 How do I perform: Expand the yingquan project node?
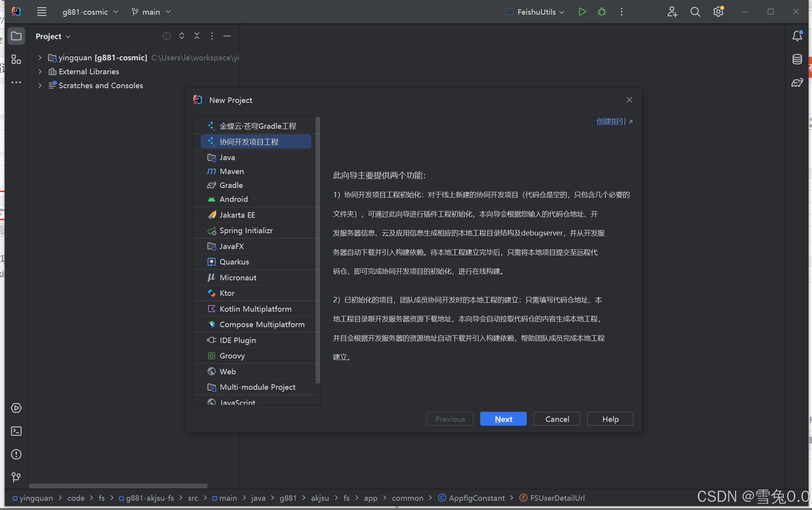[40, 58]
